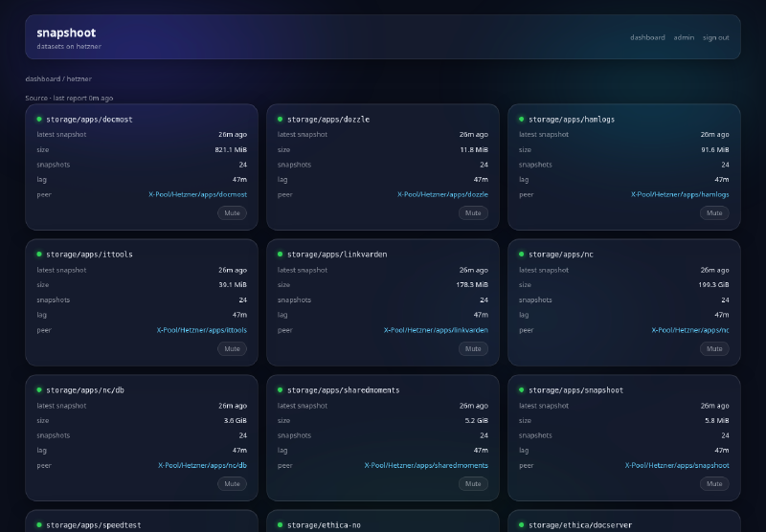Viewport: 766px width, 532px height.
Task: Open peer link X-Pool/Hetzner/apps/snapshoot
Action: point(677,466)
